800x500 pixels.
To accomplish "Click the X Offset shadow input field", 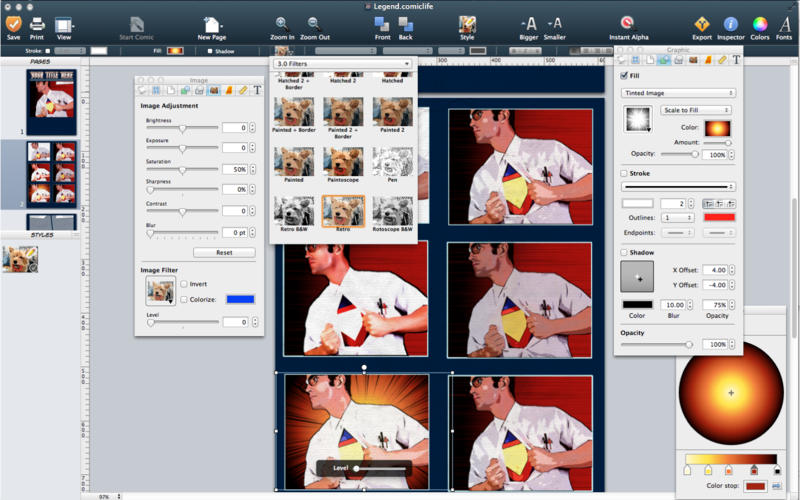I will tap(713, 270).
